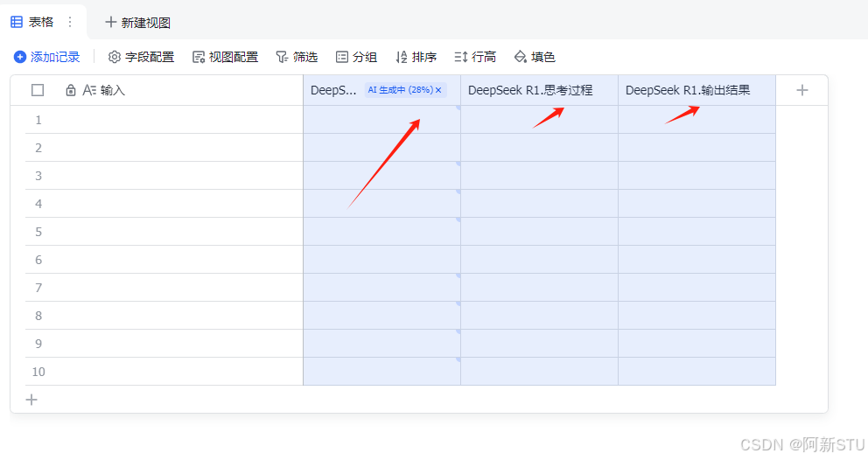Select row number 7
Screen dimensions: 868x460
(38, 288)
